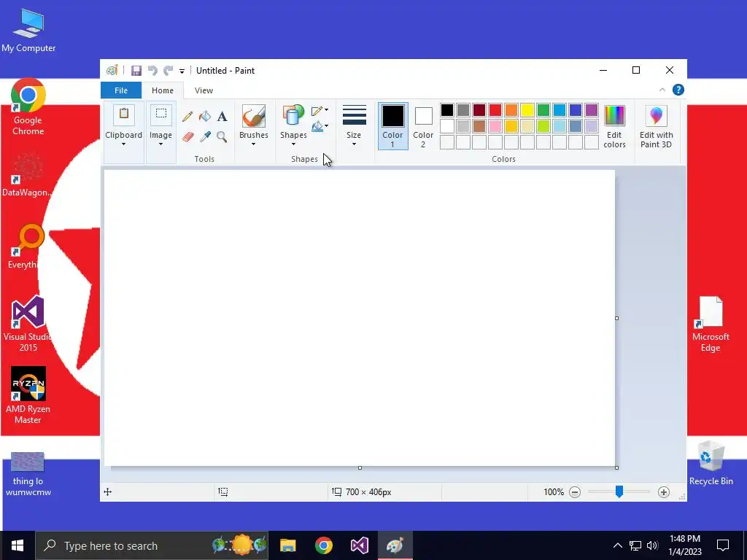Screen dimensions: 747x560
Task: Open AMD Ryzen Master desktop shortcut
Action: (x=28, y=395)
